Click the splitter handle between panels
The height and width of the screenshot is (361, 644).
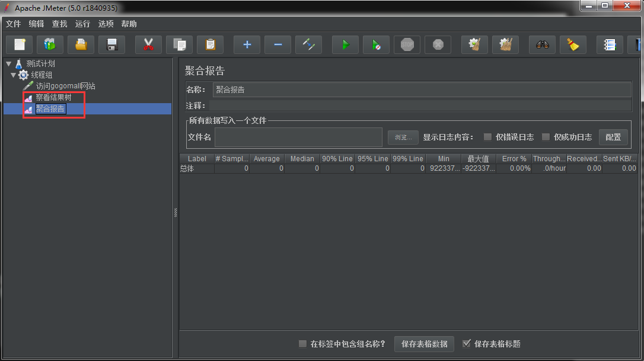tap(176, 212)
